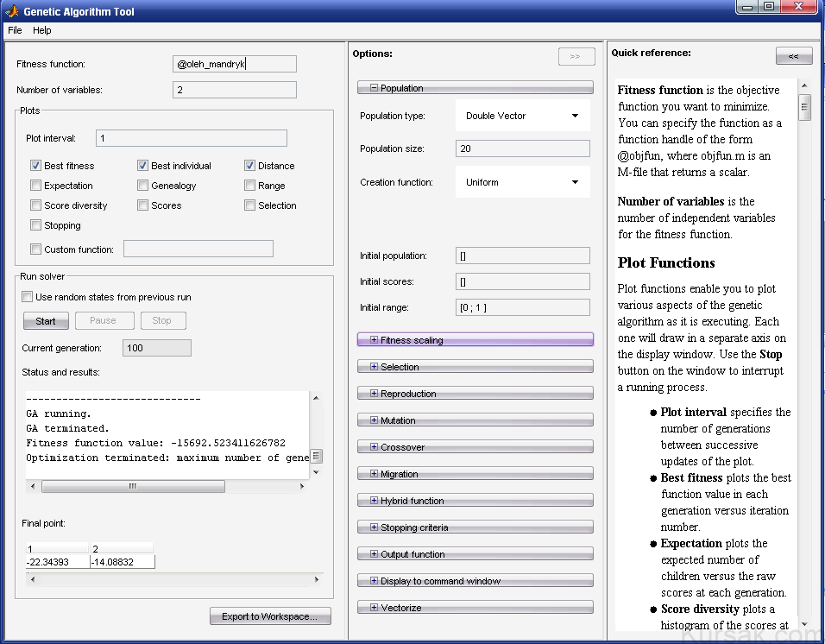
Task: Click Final point scroll left arrow
Action: tap(33, 580)
